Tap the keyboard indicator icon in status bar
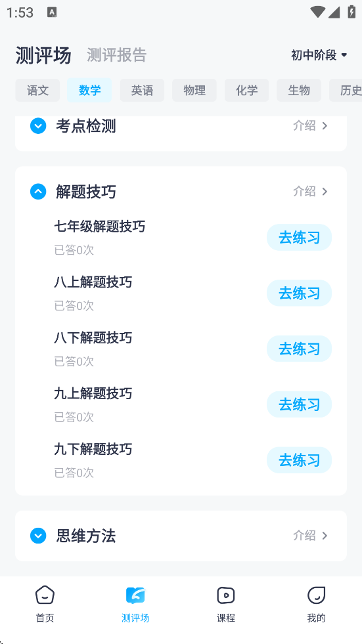Image resolution: width=362 pixels, height=644 pixels. [52, 12]
